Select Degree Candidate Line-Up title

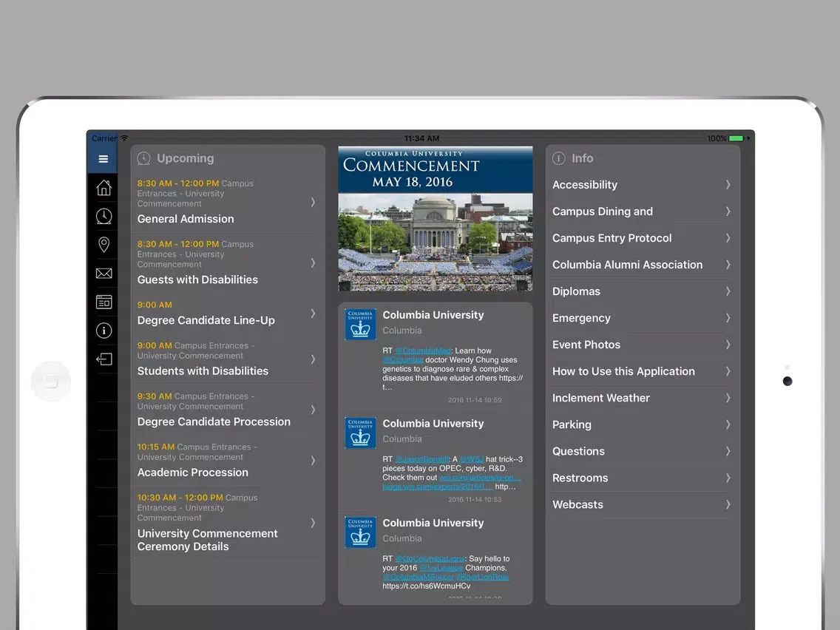pyautogui.click(x=206, y=320)
